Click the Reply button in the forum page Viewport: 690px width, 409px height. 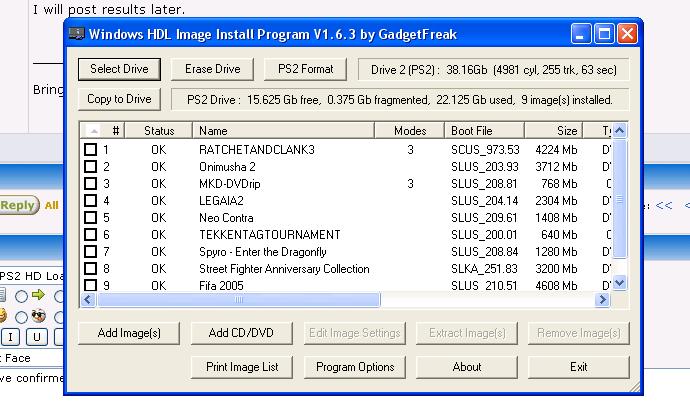(x=18, y=205)
